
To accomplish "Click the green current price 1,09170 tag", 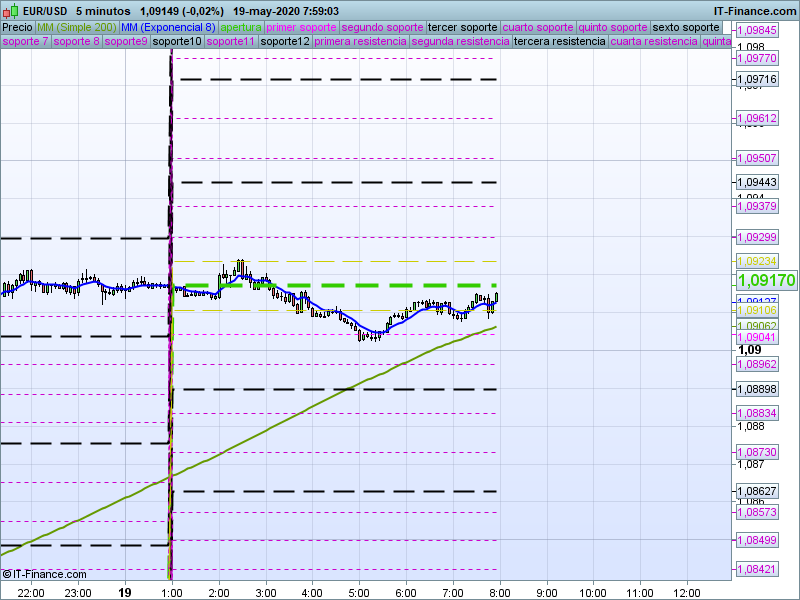I will pos(766,281).
